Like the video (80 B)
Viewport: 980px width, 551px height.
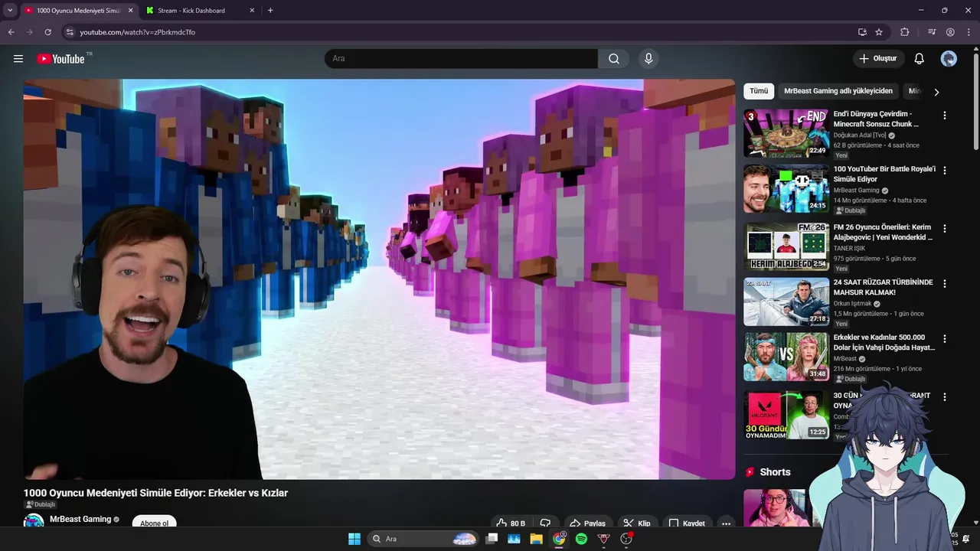(x=511, y=523)
